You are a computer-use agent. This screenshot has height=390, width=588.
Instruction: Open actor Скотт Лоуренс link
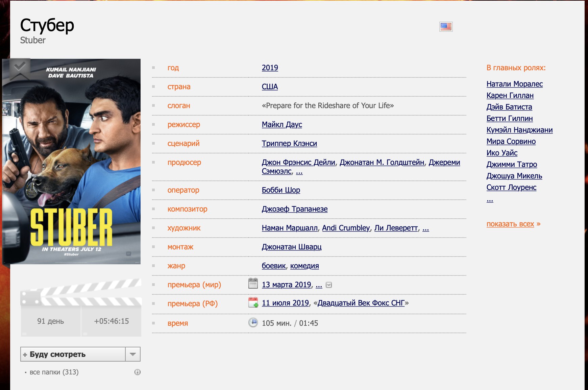click(x=511, y=187)
